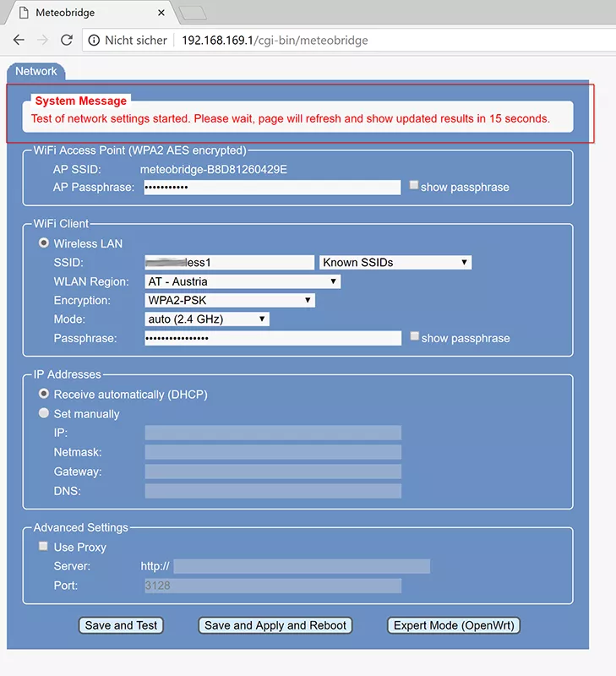The image size is (616, 676).
Task: Click the 'WLAN Region:' label
Action: 91,282
